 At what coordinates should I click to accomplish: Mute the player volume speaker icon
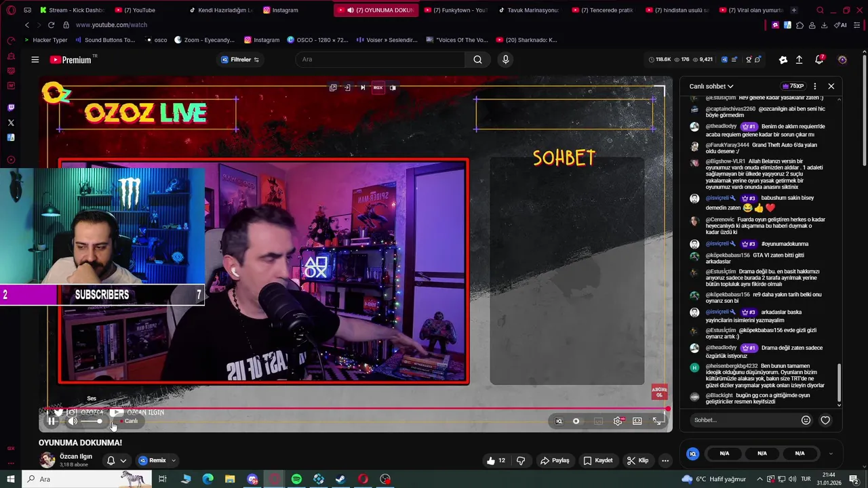[73, 421]
